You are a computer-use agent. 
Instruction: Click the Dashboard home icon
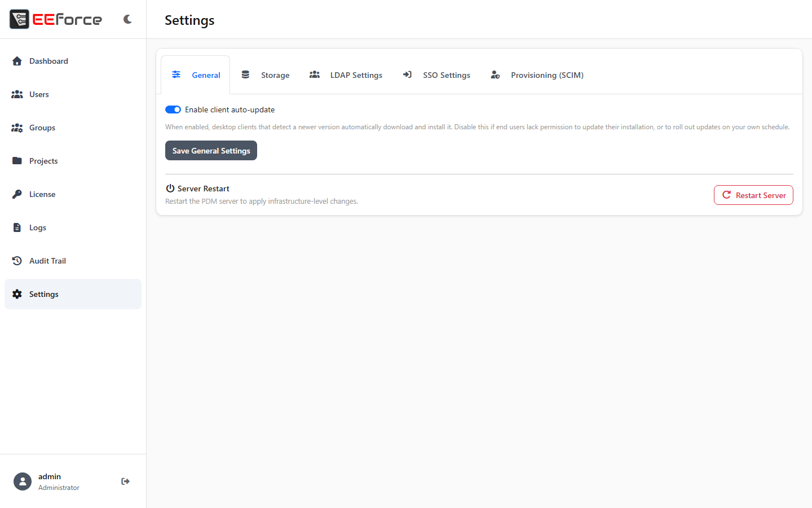click(x=17, y=61)
